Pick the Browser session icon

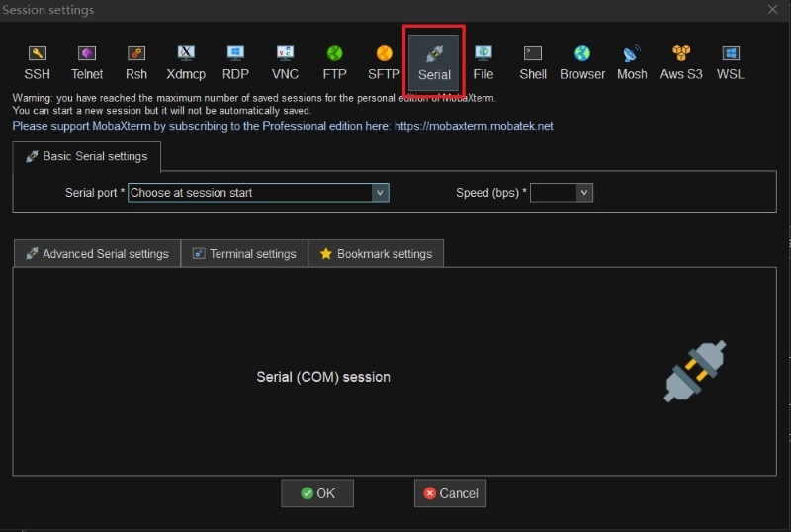tap(582, 62)
